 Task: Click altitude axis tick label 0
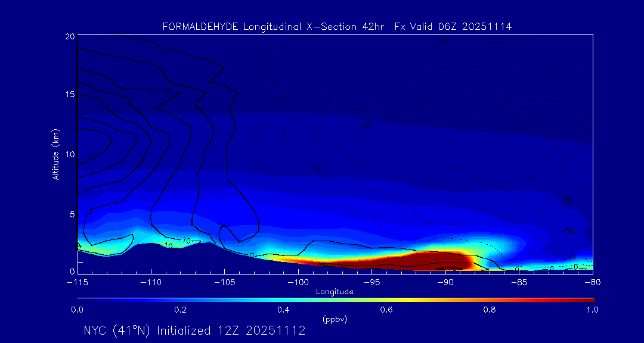click(72, 271)
